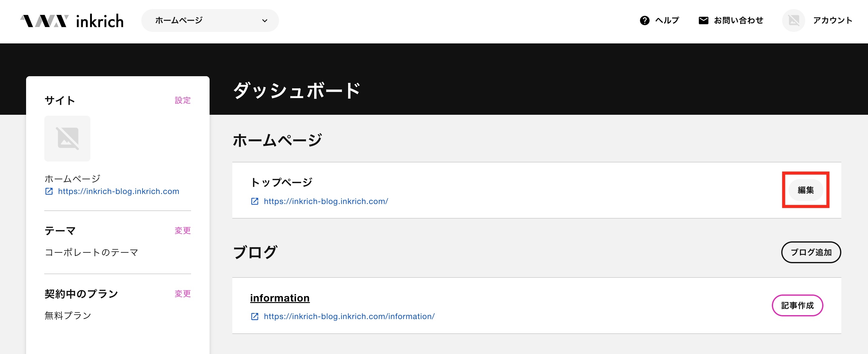
Task: Click the mail envelope icon
Action: tap(703, 21)
